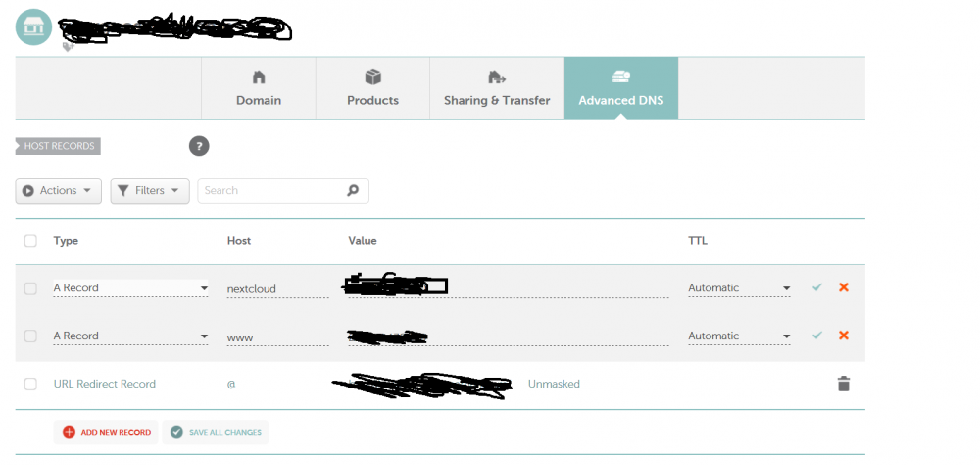Click the Advanced DNS server icon

621,77
